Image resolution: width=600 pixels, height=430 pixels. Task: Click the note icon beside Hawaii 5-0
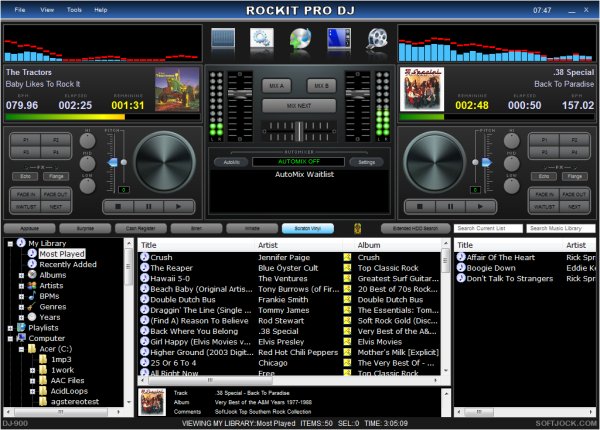click(145, 278)
